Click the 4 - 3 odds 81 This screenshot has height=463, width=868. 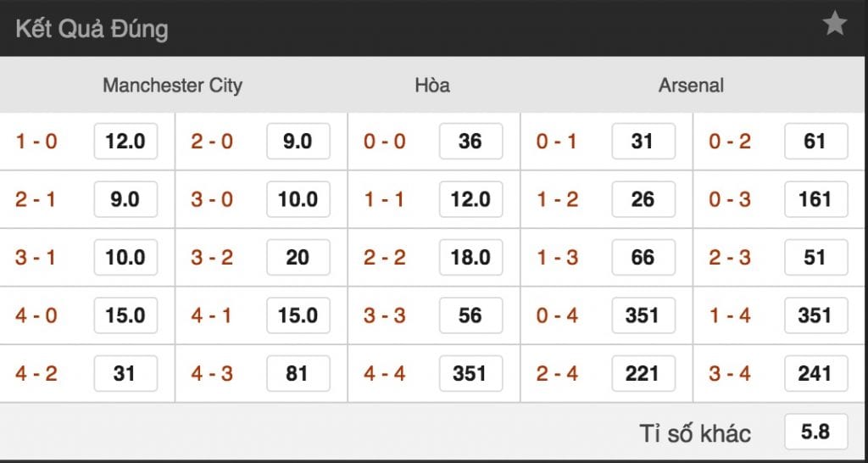[x=298, y=373]
